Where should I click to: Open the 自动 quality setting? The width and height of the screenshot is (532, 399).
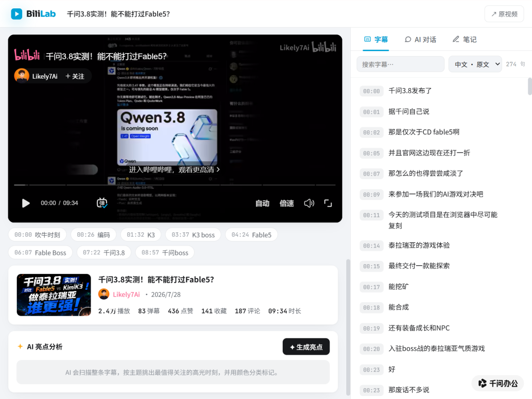point(262,203)
